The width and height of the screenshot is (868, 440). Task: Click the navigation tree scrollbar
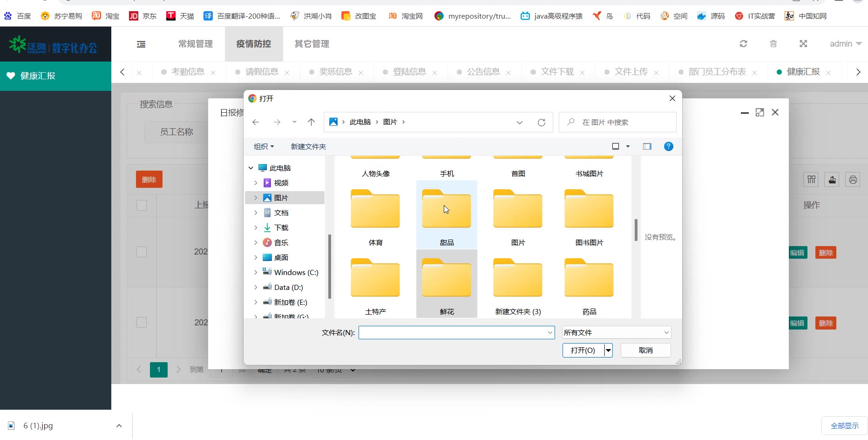pos(330,267)
